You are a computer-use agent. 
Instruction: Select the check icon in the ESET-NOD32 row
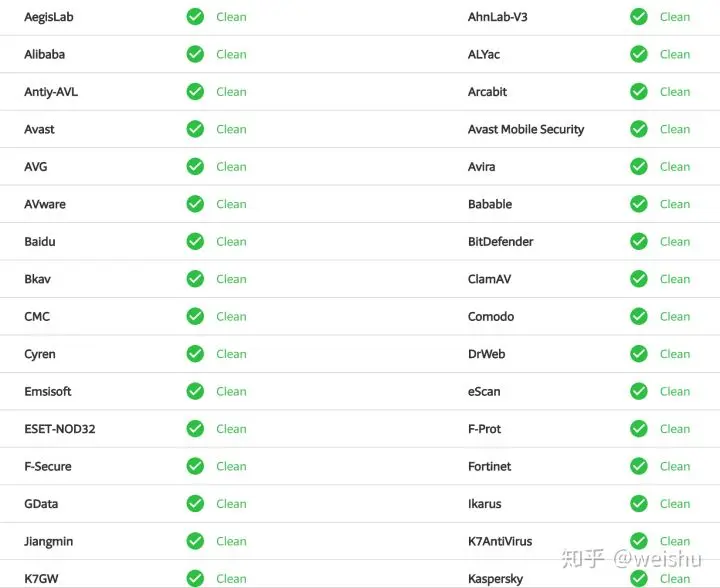point(195,429)
